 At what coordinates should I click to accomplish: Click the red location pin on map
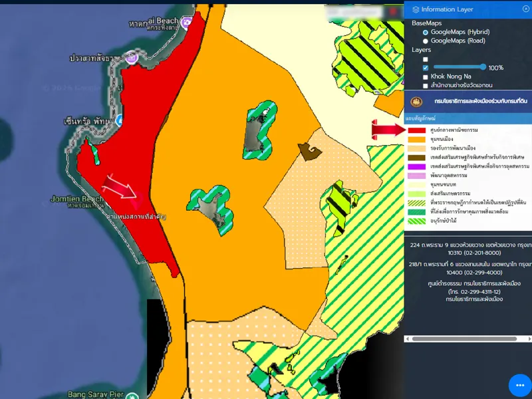pos(136,197)
